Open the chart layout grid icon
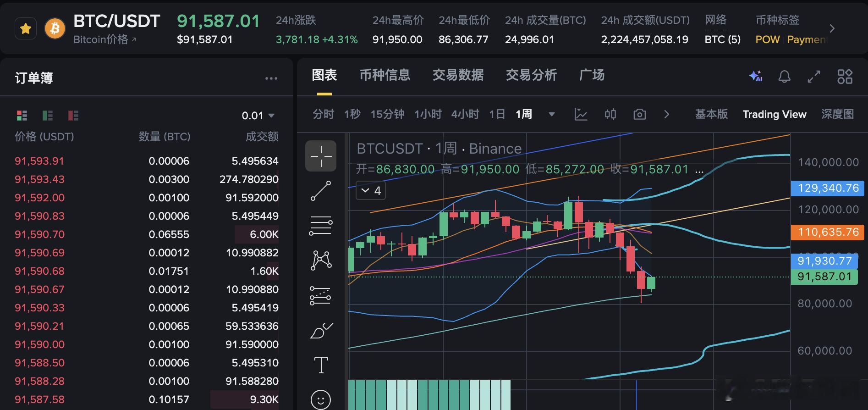Screen dimensions: 868x410 (x=845, y=76)
